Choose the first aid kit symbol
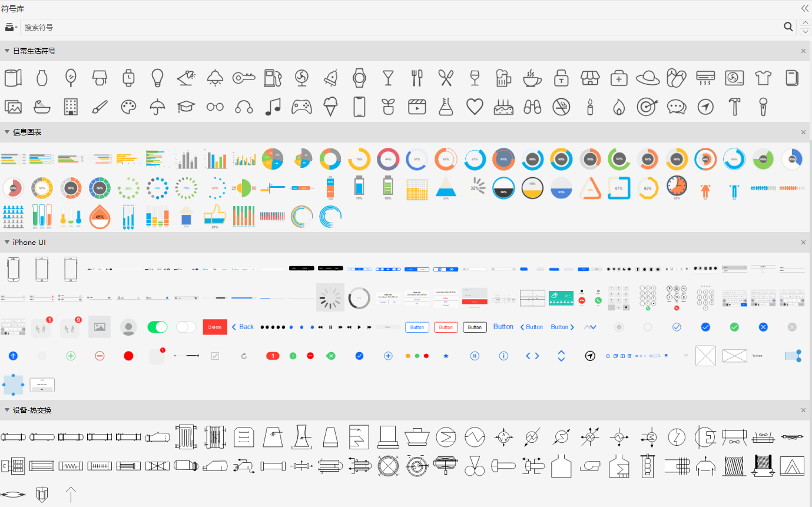This screenshot has width=812, height=507. tap(619, 77)
